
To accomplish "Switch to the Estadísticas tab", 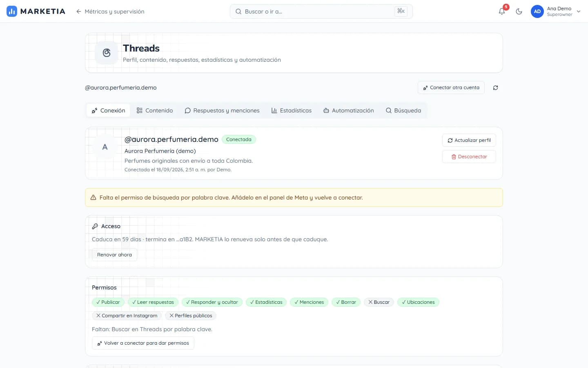I will (292, 110).
